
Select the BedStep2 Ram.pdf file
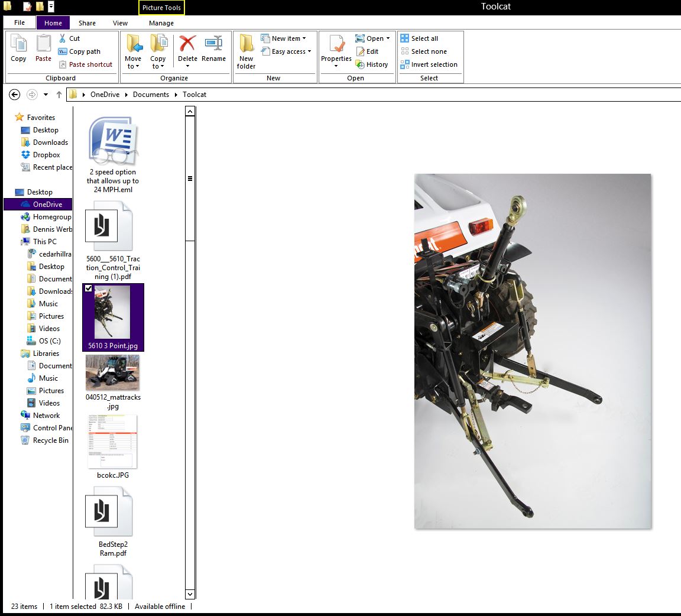113,522
